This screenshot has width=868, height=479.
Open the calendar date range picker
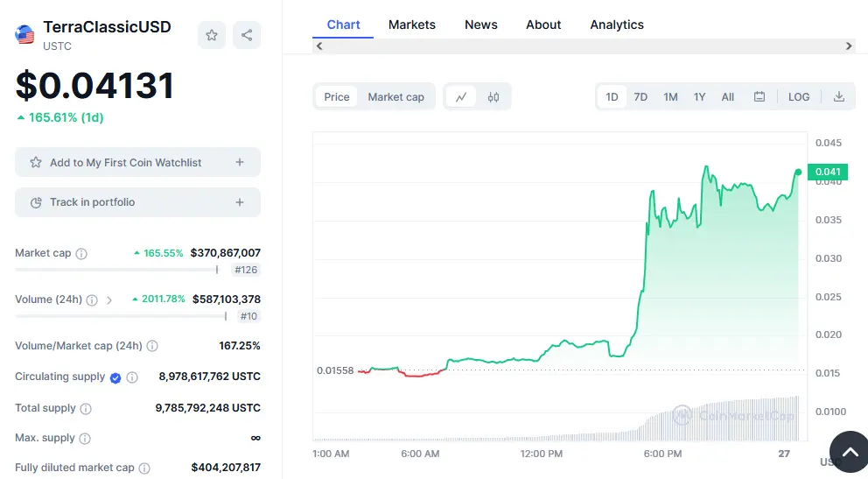point(759,97)
